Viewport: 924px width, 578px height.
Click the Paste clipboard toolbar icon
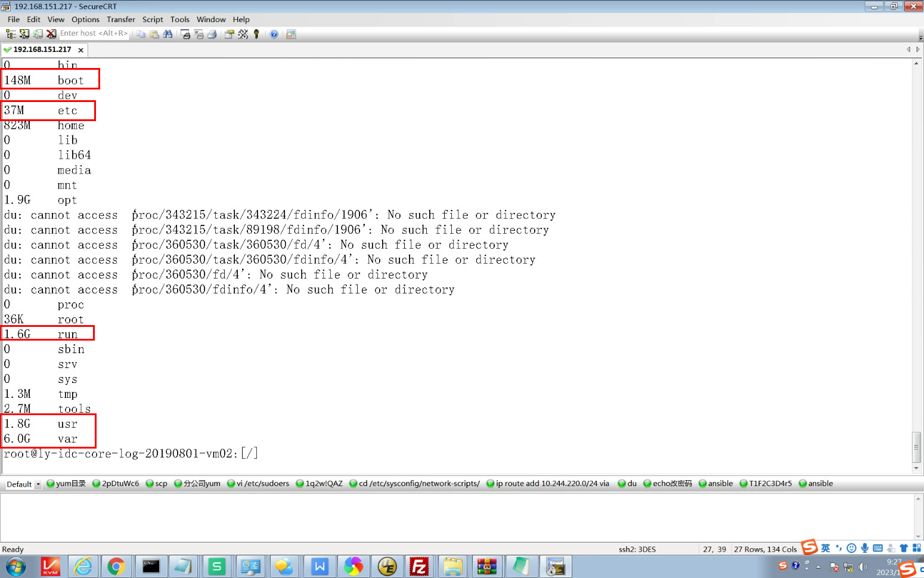[x=154, y=34]
